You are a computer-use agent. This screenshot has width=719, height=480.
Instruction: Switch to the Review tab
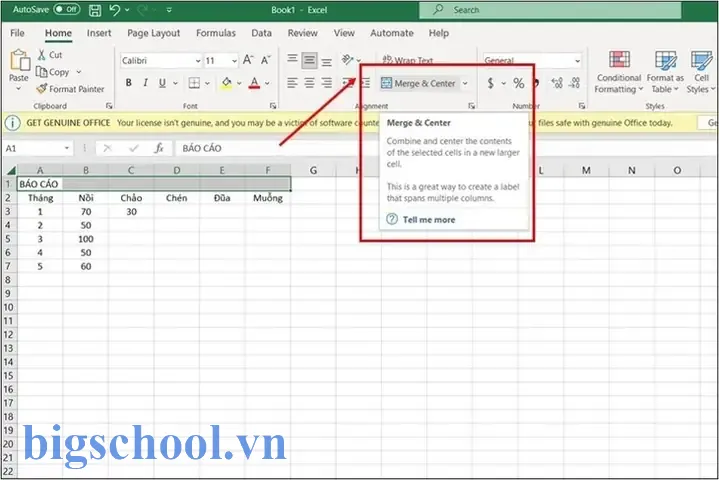coord(303,33)
